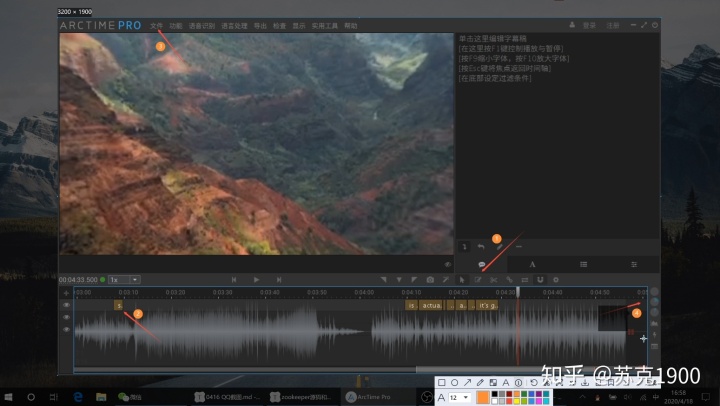Viewport: 720px width, 406px height.
Task: Click the subtitle draft text area
Action: pos(557,135)
